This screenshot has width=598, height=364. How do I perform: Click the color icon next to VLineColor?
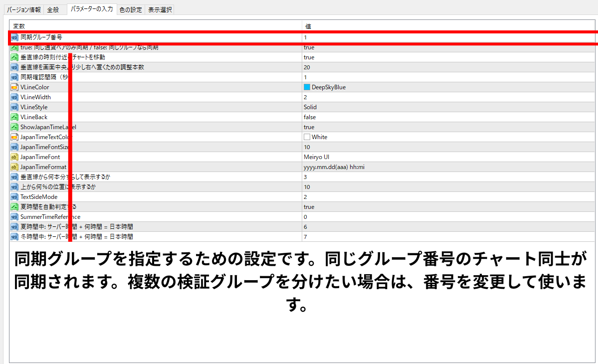click(x=14, y=87)
